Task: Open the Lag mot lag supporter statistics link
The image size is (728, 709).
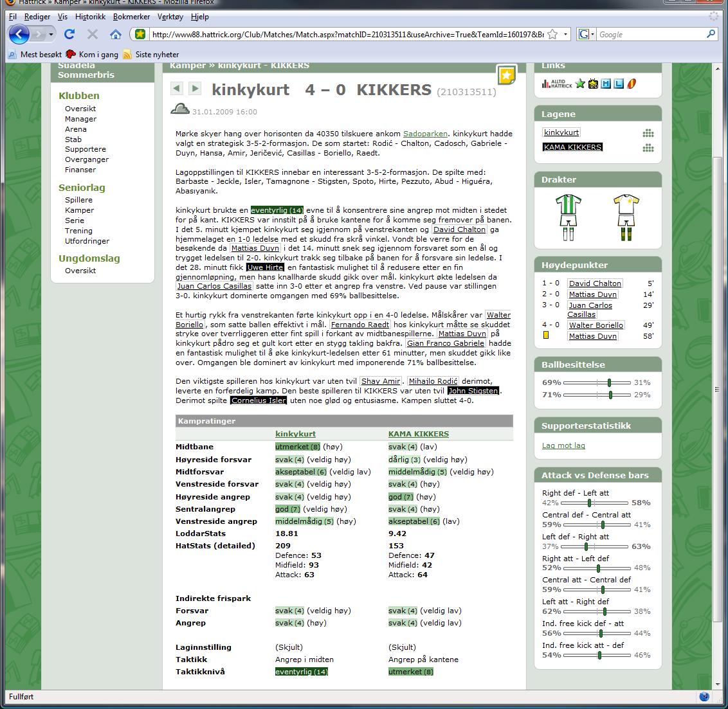Action: pos(563,445)
